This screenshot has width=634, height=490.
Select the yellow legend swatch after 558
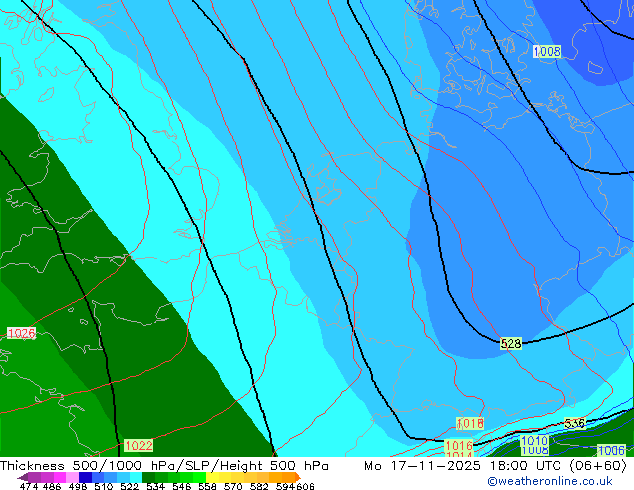212,477
